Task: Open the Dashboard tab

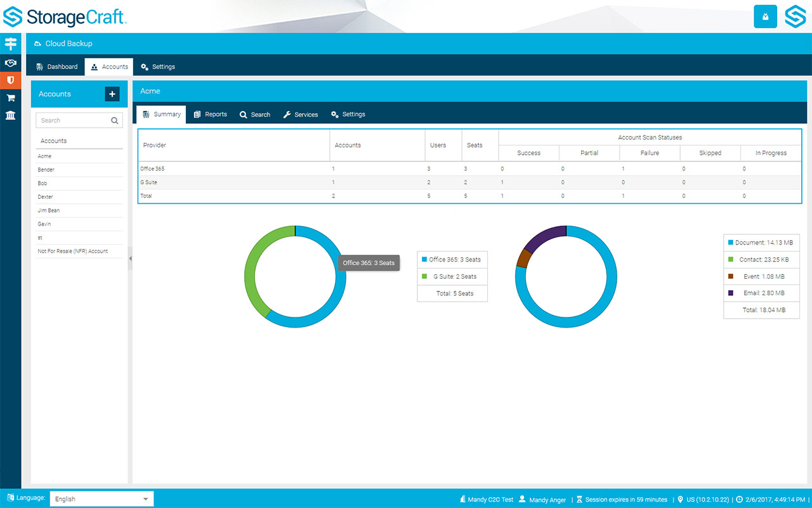Action: [57, 67]
